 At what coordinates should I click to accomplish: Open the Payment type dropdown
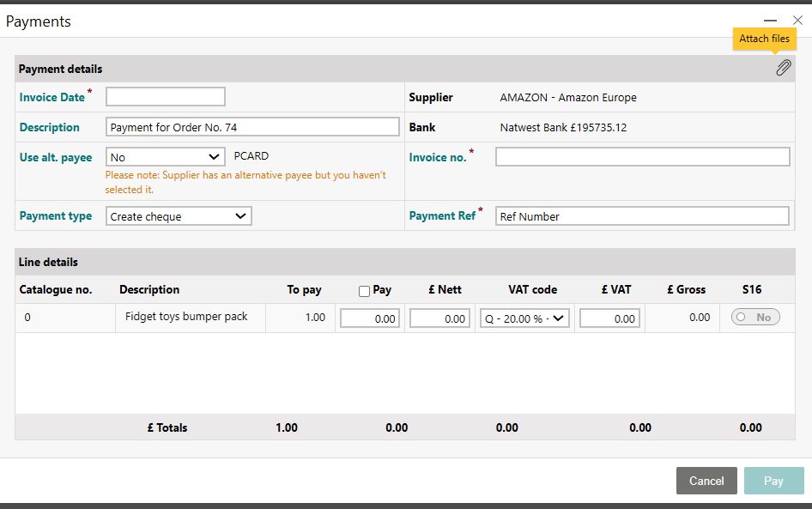(x=179, y=216)
